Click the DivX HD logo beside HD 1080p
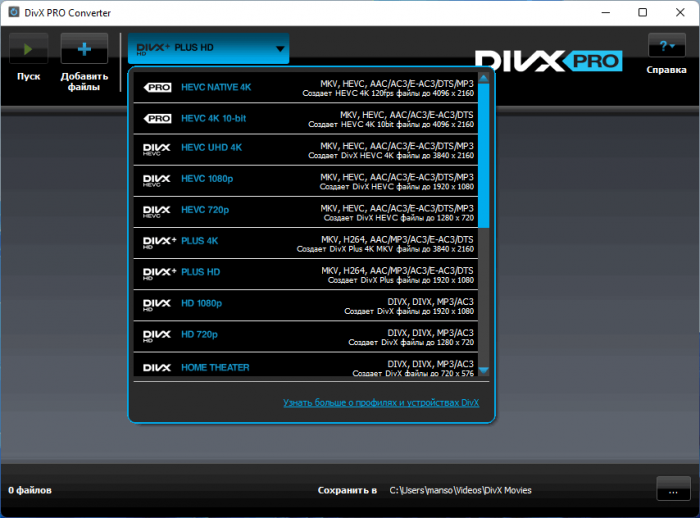 [157, 305]
